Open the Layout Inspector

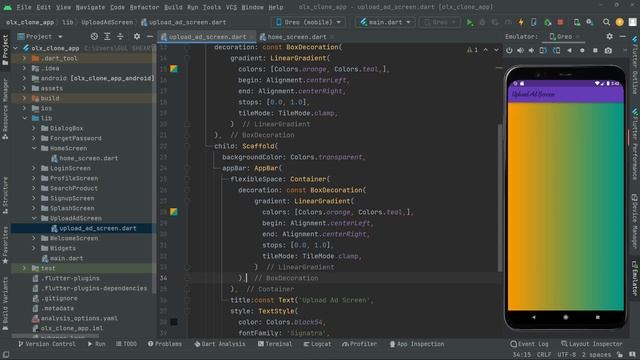[x=591, y=344]
